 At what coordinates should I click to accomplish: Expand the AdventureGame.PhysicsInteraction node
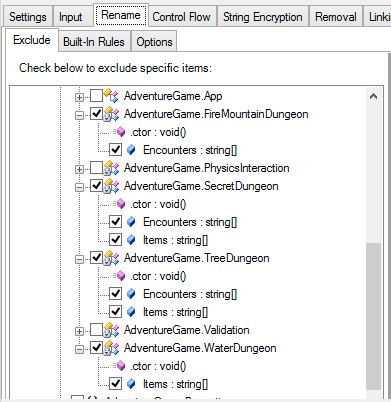79,169
